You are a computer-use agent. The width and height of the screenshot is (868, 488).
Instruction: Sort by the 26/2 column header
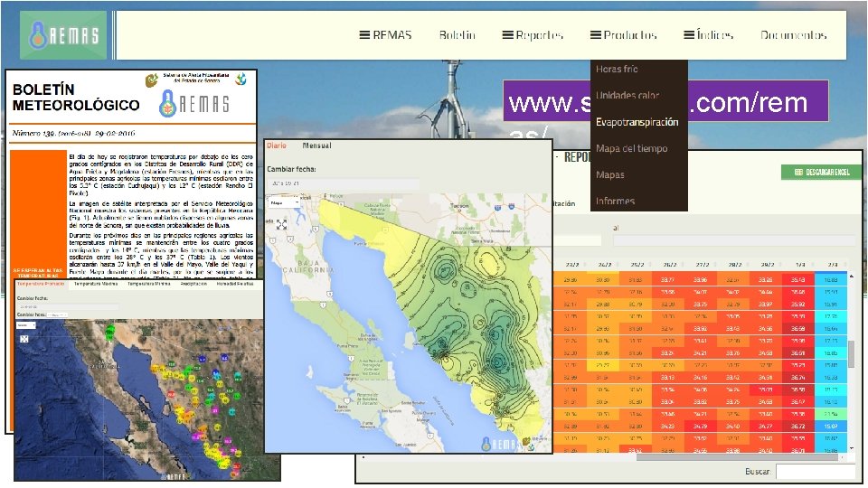point(670,265)
